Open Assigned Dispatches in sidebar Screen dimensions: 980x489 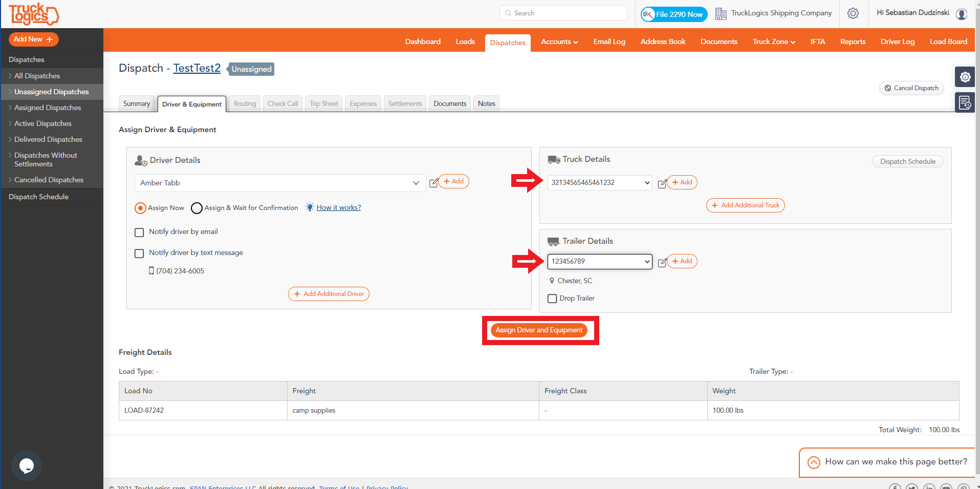tap(48, 108)
